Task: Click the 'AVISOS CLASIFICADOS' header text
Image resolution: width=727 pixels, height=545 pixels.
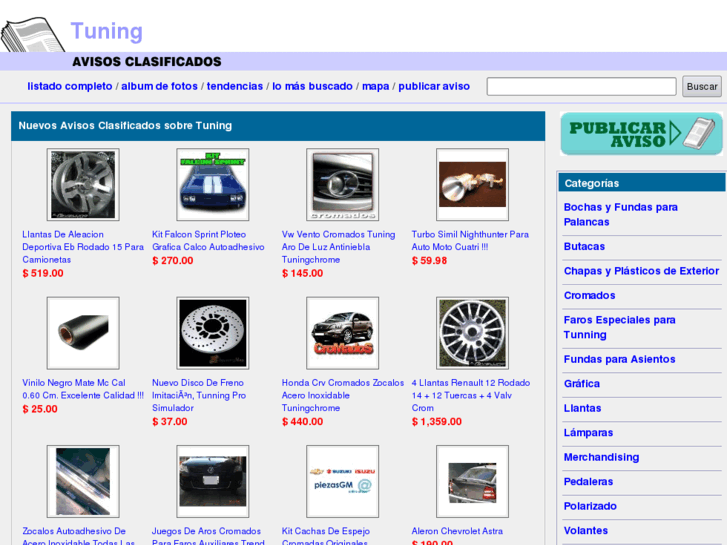Action: pyautogui.click(x=147, y=62)
